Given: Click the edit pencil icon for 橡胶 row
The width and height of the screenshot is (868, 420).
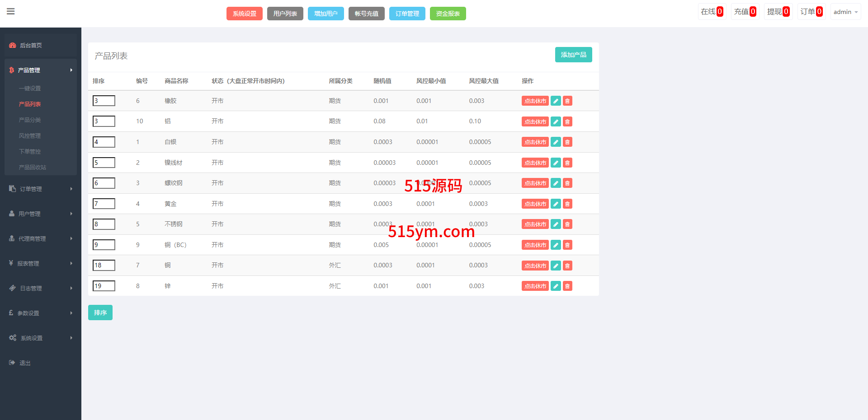Looking at the screenshot, I should [556, 101].
